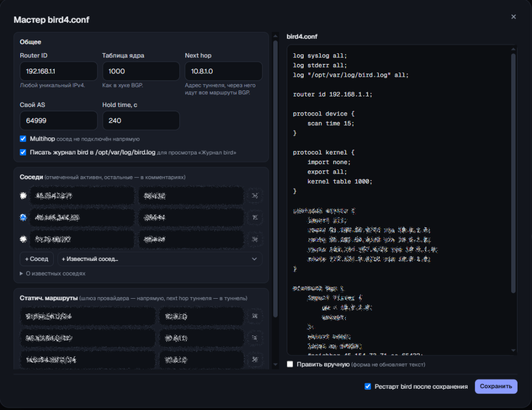The image size is (532, 410).
Task: Select the top neighbor radio button
Action: [x=23, y=195]
